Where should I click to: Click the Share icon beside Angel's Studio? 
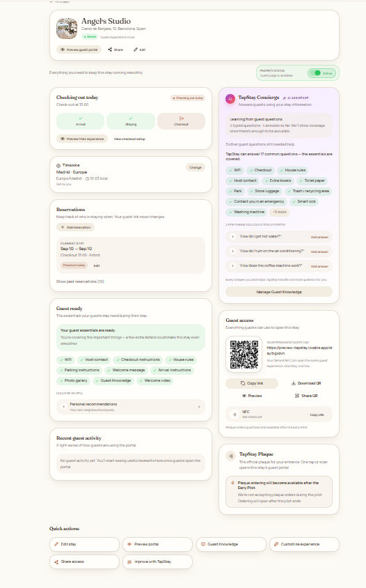110,49
